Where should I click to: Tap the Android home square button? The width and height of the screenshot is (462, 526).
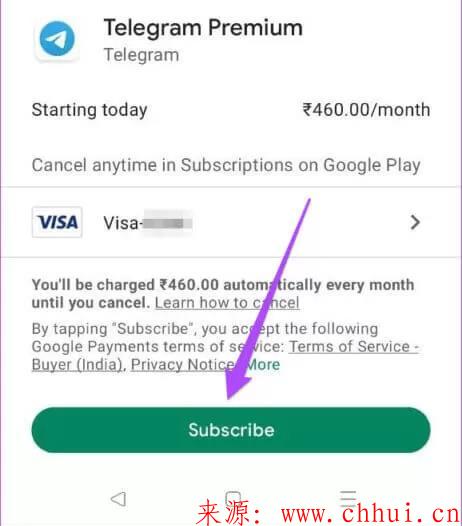(x=233, y=498)
